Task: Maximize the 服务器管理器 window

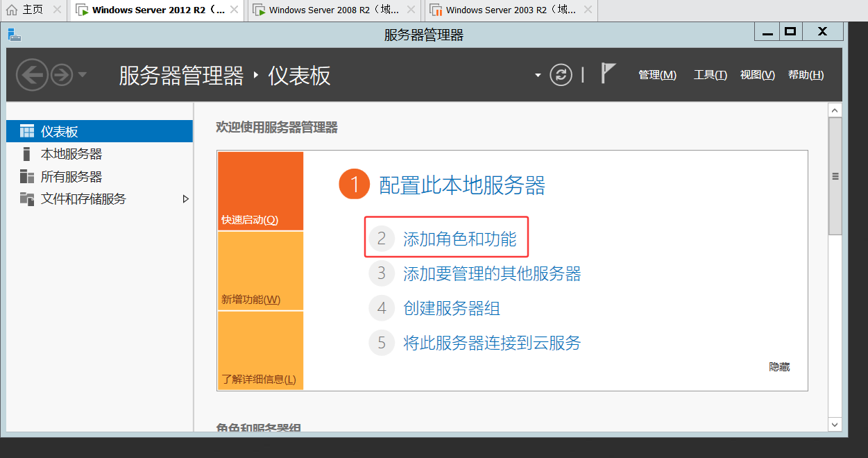Action: point(790,31)
